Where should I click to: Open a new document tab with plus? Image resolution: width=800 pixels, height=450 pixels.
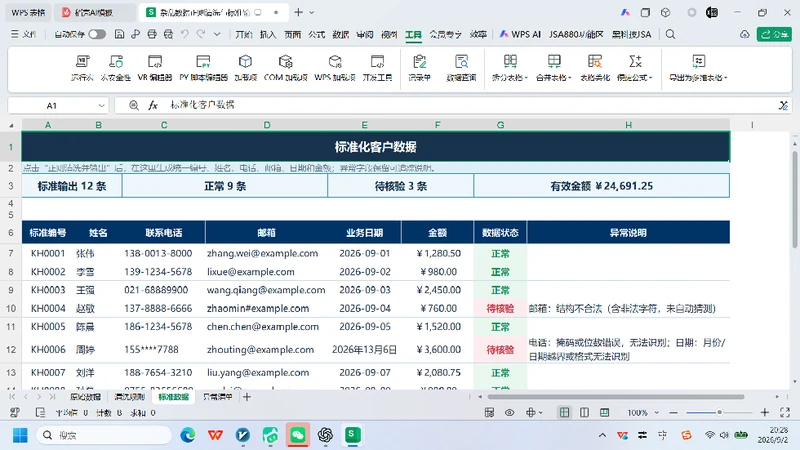click(298, 12)
